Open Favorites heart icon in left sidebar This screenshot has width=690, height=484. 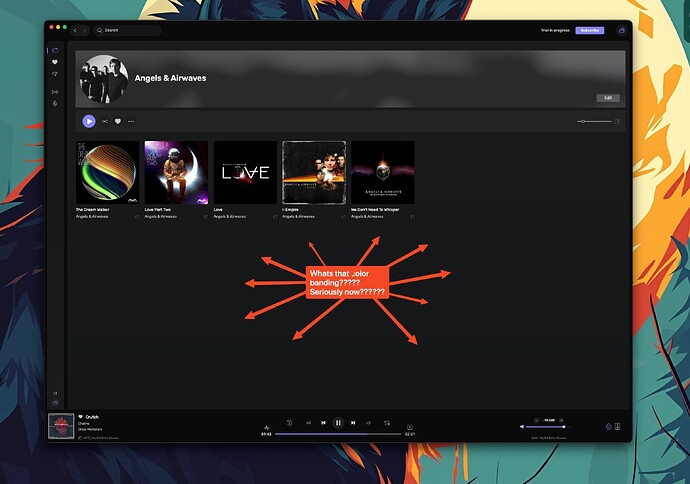coord(55,62)
